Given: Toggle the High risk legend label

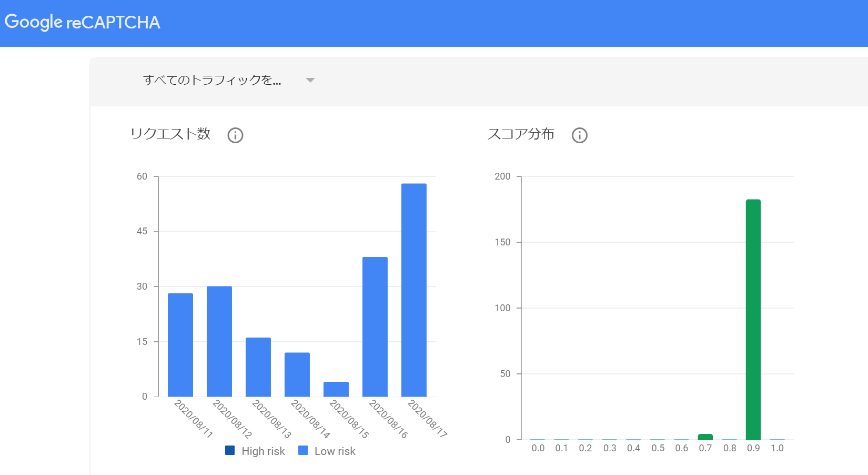Looking at the screenshot, I should pyautogui.click(x=263, y=451).
